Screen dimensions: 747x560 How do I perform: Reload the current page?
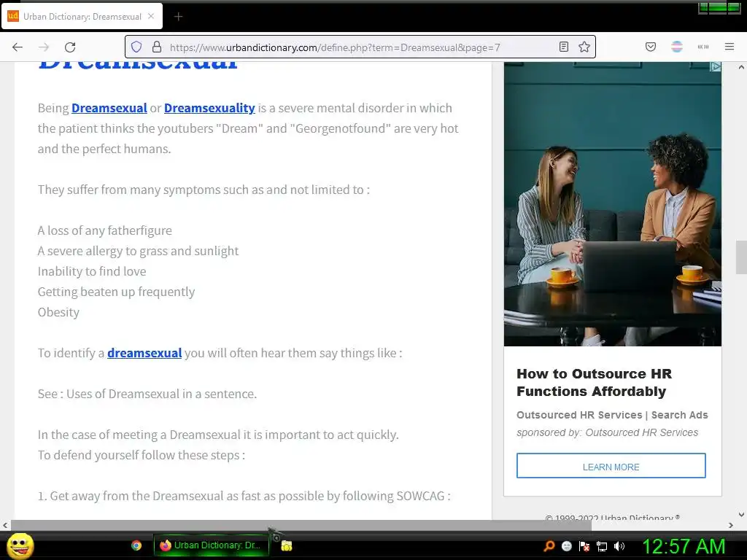click(70, 47)
